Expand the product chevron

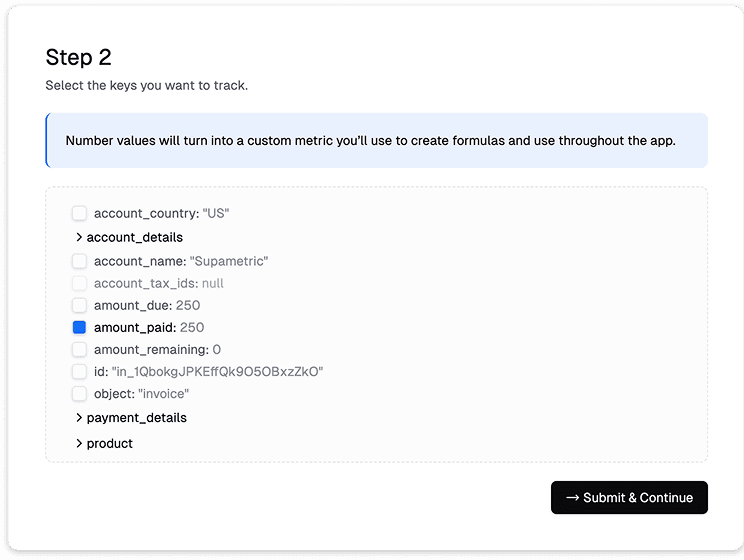(79, 443)
